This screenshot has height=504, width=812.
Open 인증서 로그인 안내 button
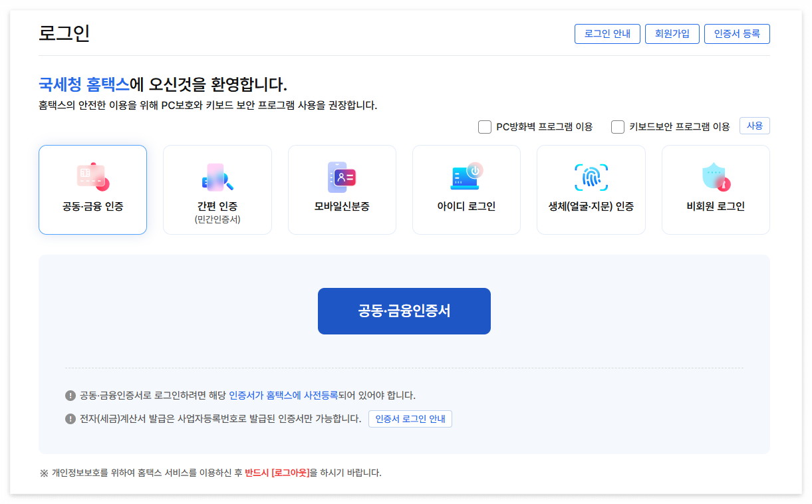(410, 419)
